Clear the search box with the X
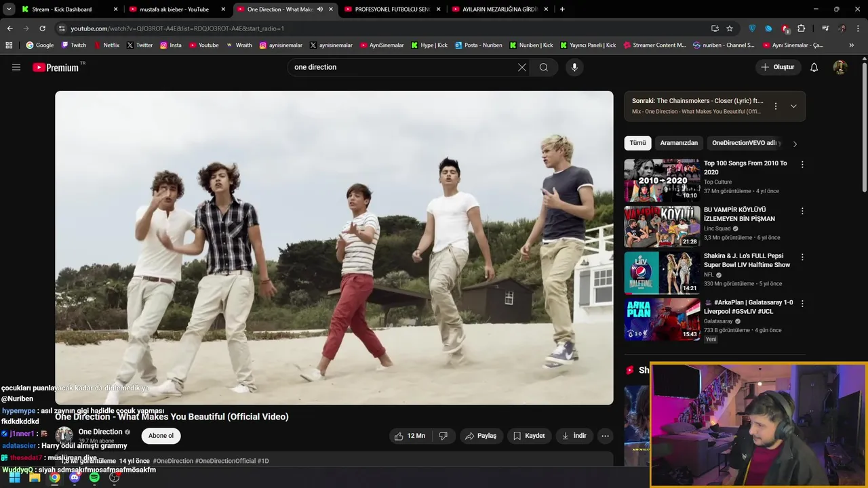 pos(521,67)
